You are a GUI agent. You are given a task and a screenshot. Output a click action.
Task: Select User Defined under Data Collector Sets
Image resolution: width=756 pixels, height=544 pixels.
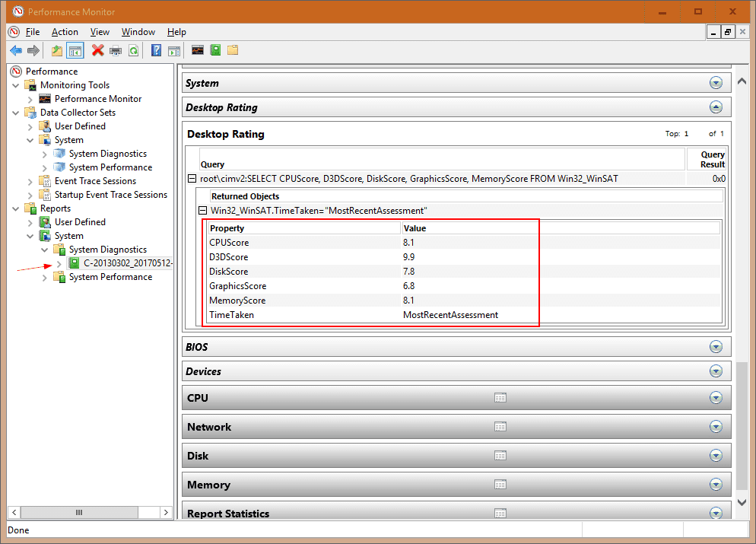click(80, 126)
